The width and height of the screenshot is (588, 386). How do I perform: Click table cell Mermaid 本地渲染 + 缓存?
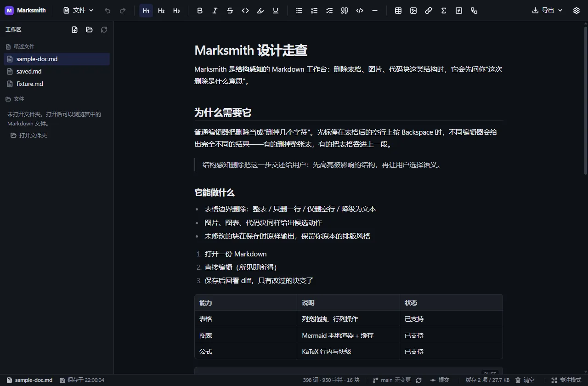tap(348, 335)
